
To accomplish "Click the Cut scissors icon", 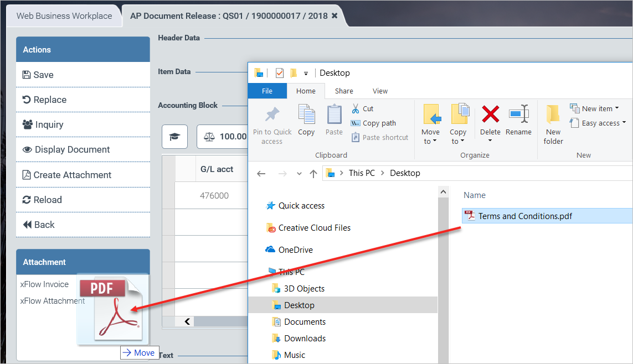I will [x=356, y=108].
